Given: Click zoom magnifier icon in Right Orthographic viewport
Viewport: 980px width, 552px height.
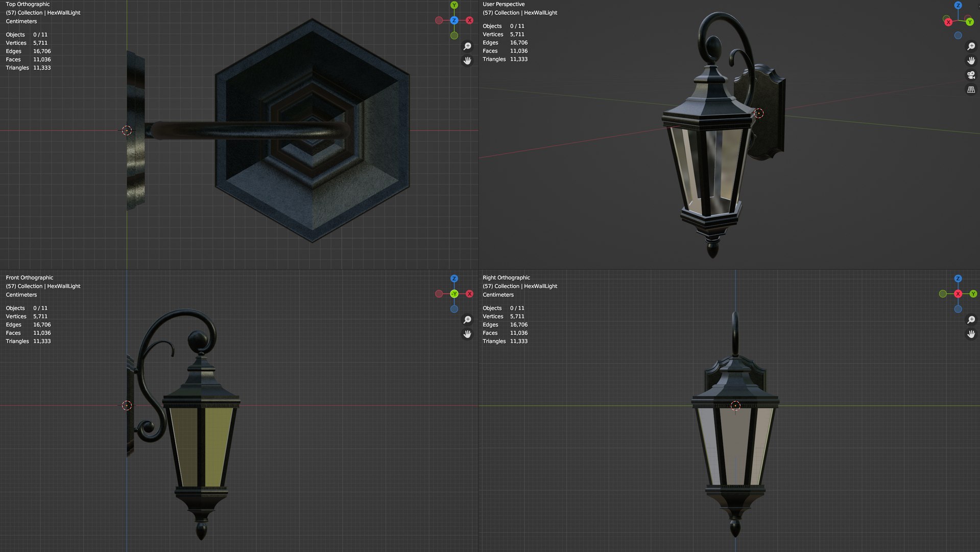Looking at the screenshot, I should (971, 320).
